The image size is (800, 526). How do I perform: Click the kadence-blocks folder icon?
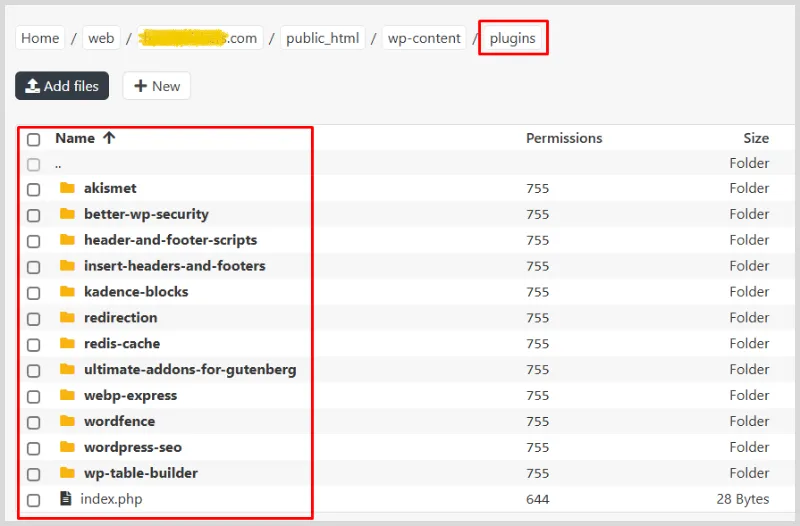click(67, 291)
